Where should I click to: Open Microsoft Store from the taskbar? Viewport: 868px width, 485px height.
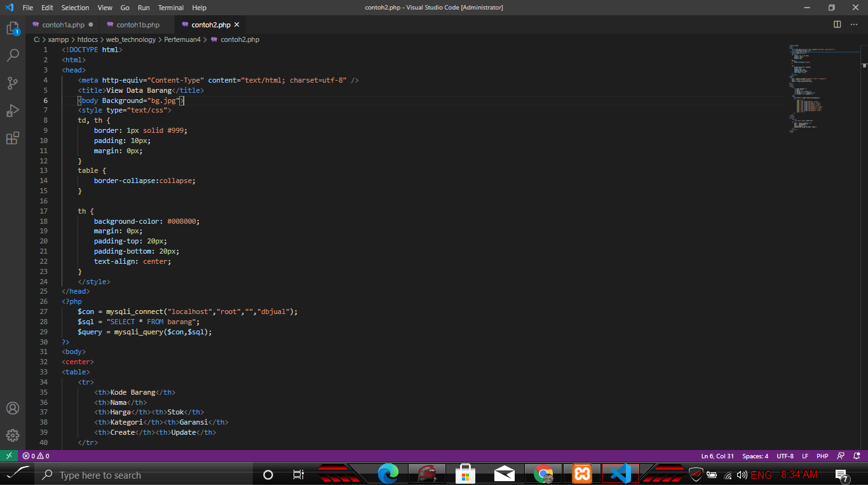pyautogui.click(x=465, y=474)
